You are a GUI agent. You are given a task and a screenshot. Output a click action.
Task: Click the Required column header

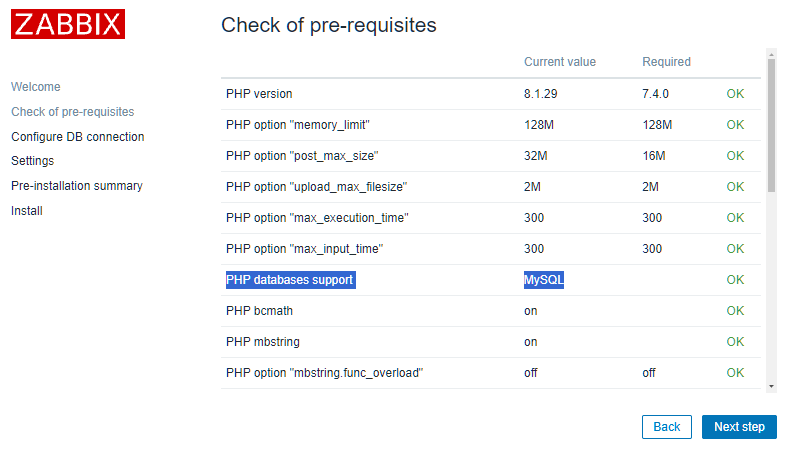coord(666,62)
